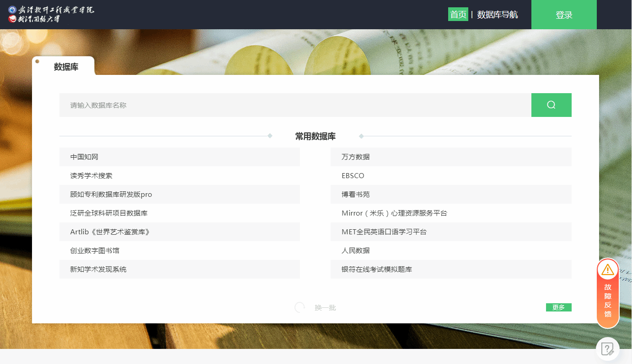632x364 pixels.
Task: Click the college logo in the header
Action: (51, 14)
